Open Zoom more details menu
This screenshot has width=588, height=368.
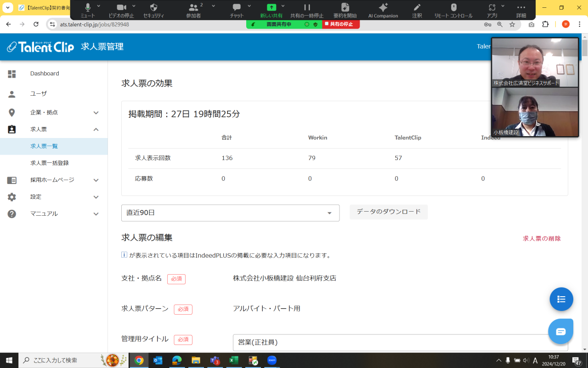pyautogui.click(x=521, y=10)
